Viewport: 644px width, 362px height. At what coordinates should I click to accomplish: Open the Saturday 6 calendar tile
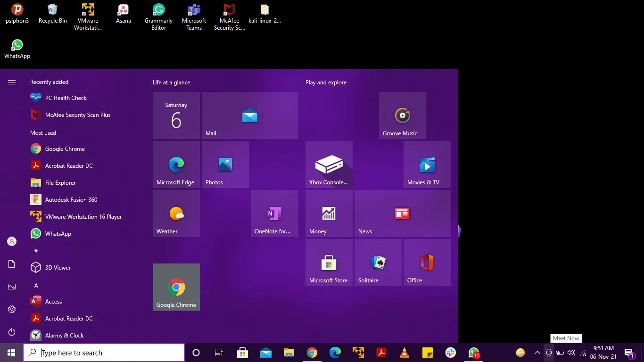point(176,115)
